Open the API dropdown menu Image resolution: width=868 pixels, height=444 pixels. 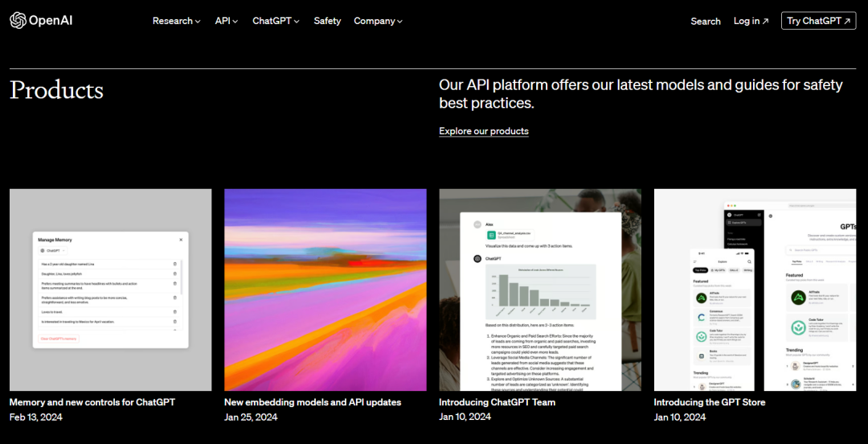226,21
